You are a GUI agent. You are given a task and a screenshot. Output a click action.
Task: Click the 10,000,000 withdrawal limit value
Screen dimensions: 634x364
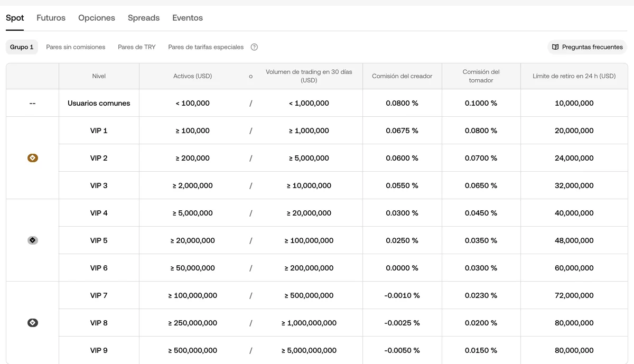tap(574, 103)
